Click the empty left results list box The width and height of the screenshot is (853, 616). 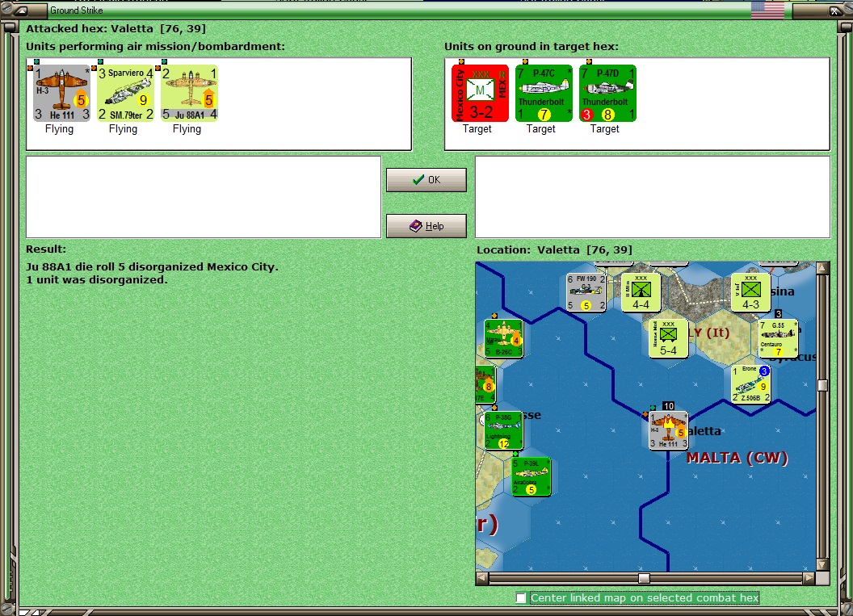coord(204,197)
